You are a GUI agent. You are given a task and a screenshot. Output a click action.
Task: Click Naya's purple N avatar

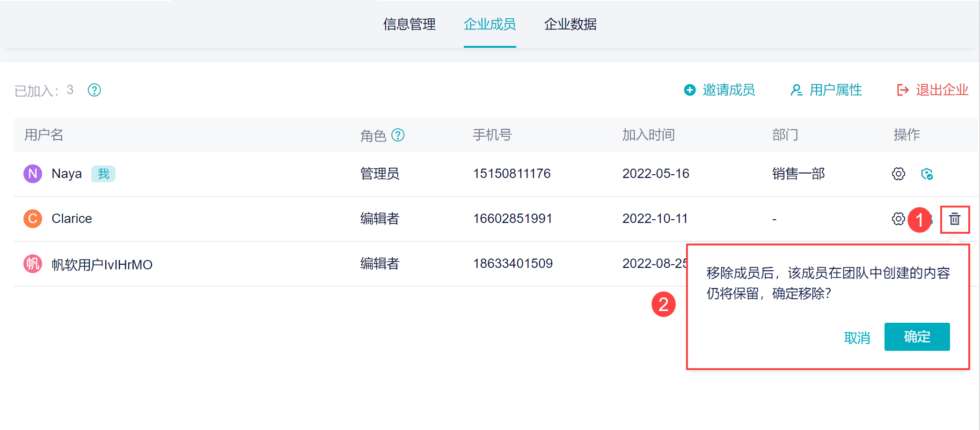pos(33,174)
